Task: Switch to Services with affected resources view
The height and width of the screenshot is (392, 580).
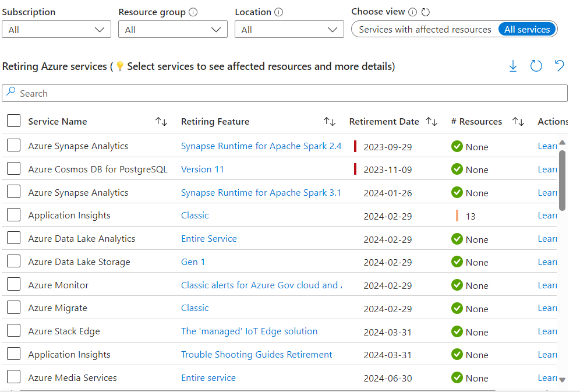Action: point(425,30)
